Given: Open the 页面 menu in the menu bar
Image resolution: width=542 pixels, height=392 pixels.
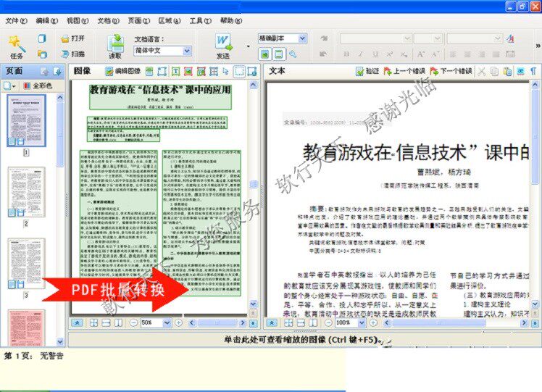Looking at the screenshot, I should [x=139, y=21].
